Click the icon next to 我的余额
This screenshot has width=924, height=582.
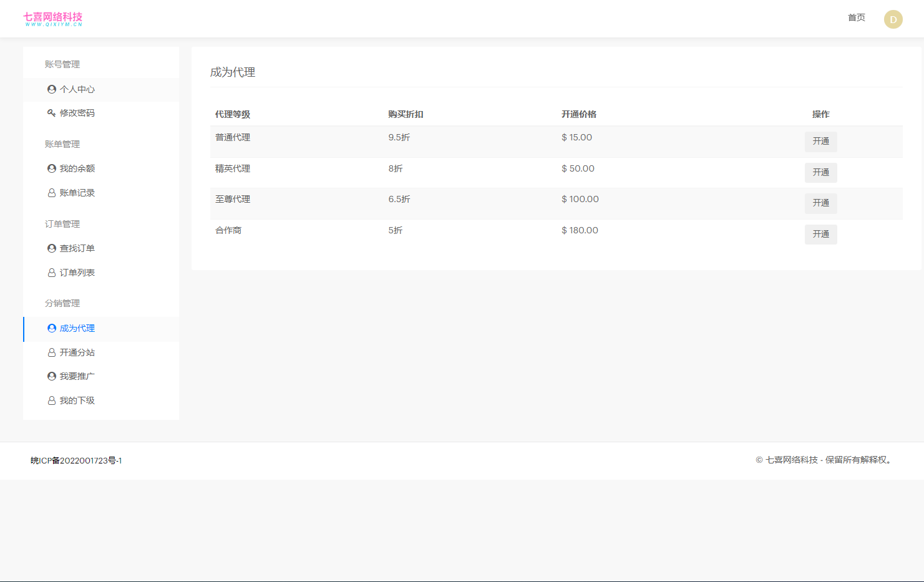tap(52, 168)
